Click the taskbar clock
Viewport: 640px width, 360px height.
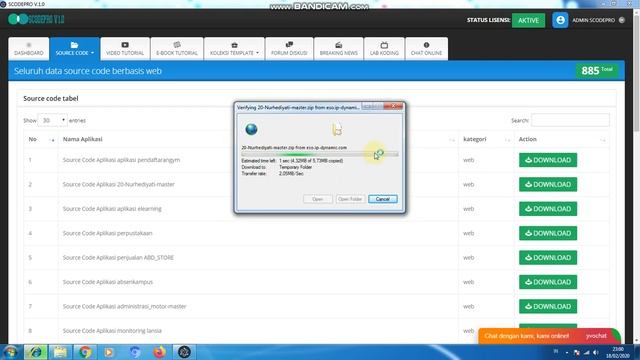[618, 352]
